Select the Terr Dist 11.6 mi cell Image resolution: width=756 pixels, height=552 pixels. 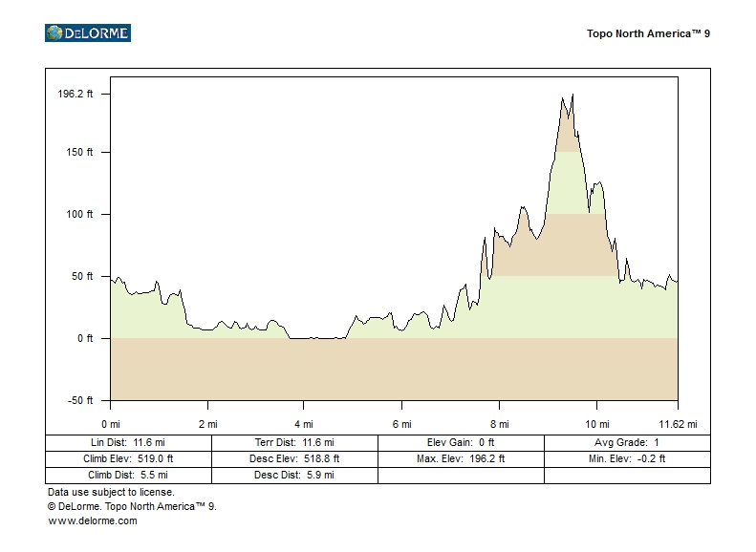pos(294,443)
